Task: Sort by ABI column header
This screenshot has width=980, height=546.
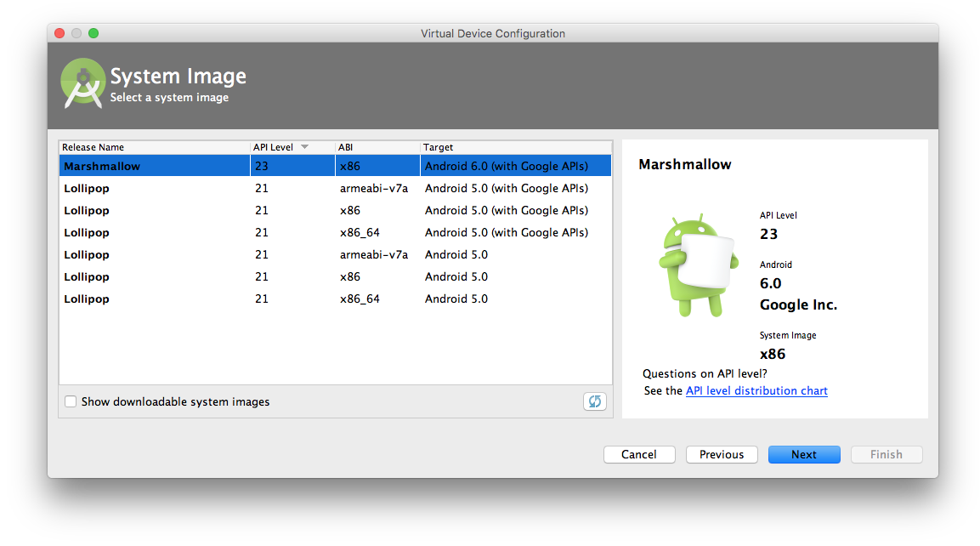Action: 377,147
